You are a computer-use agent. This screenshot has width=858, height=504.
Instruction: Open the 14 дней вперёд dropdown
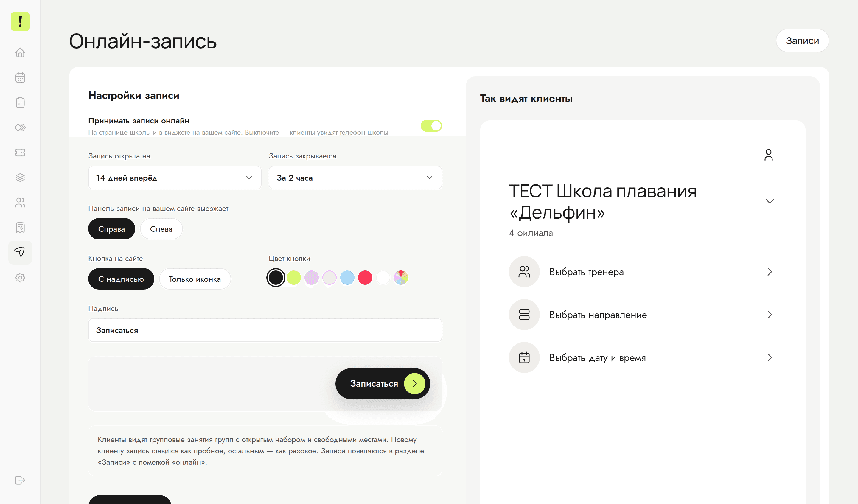(175, 178)
